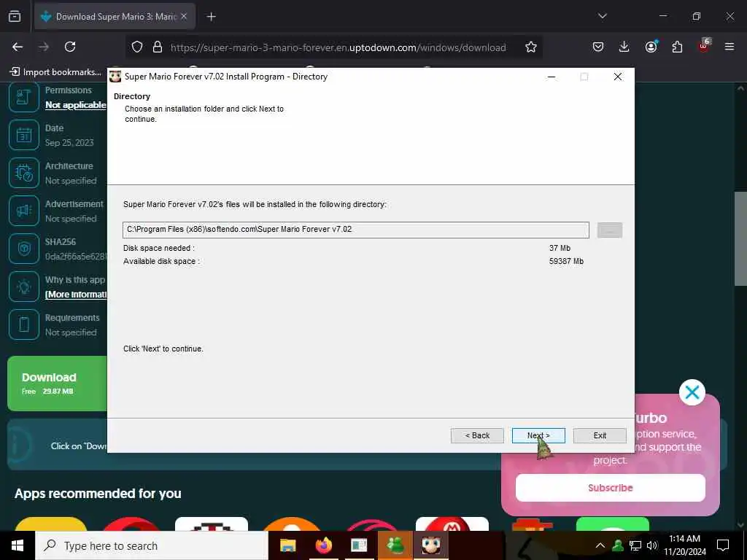This screenshot has width=747, height=560.
Task: Open the Firefox account menu
Action: [651, 47]
